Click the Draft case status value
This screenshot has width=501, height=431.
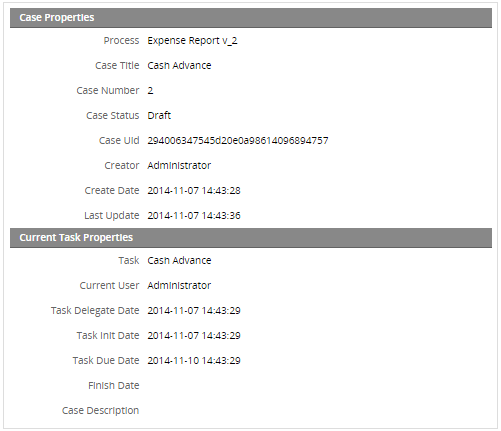[x=159, y=116]
